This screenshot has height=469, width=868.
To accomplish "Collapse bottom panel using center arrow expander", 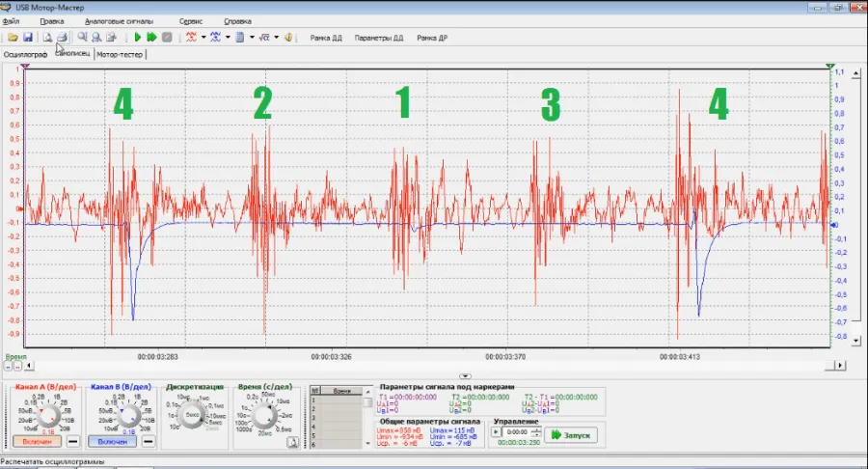I will click(x=465, y=376).
